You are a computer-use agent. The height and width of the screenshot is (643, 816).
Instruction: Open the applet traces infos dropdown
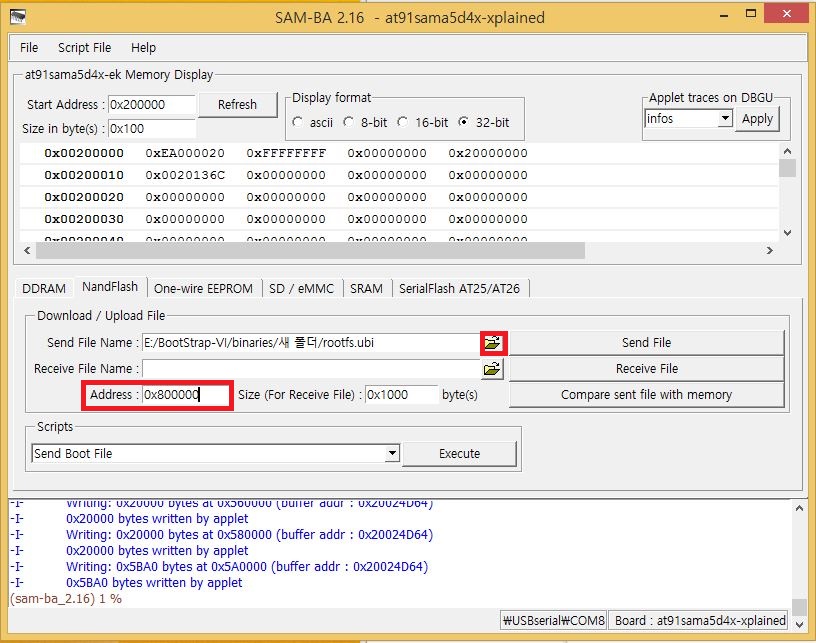[725, 119]
